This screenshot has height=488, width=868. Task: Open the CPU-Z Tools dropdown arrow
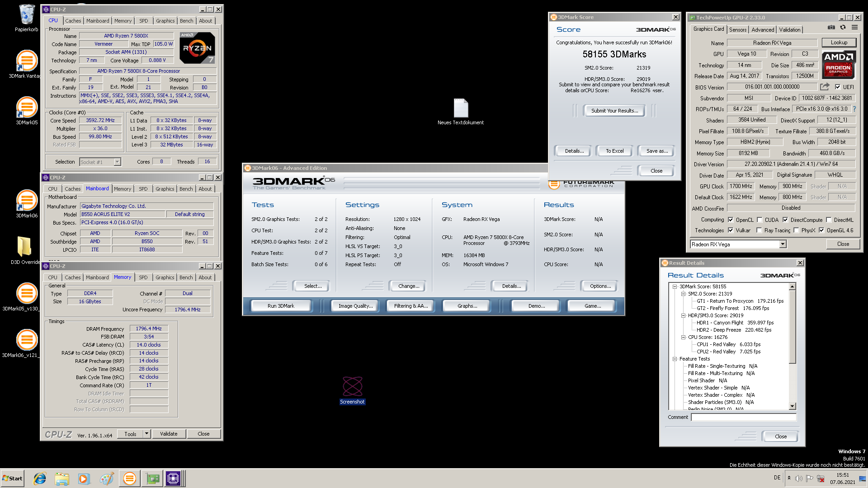pos(146,434)
